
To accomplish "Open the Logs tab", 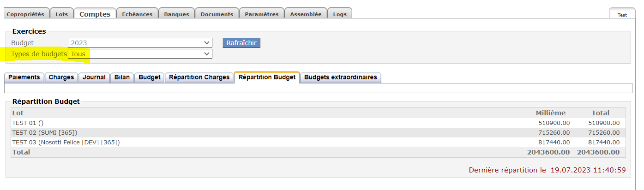I will pos(340,14).
